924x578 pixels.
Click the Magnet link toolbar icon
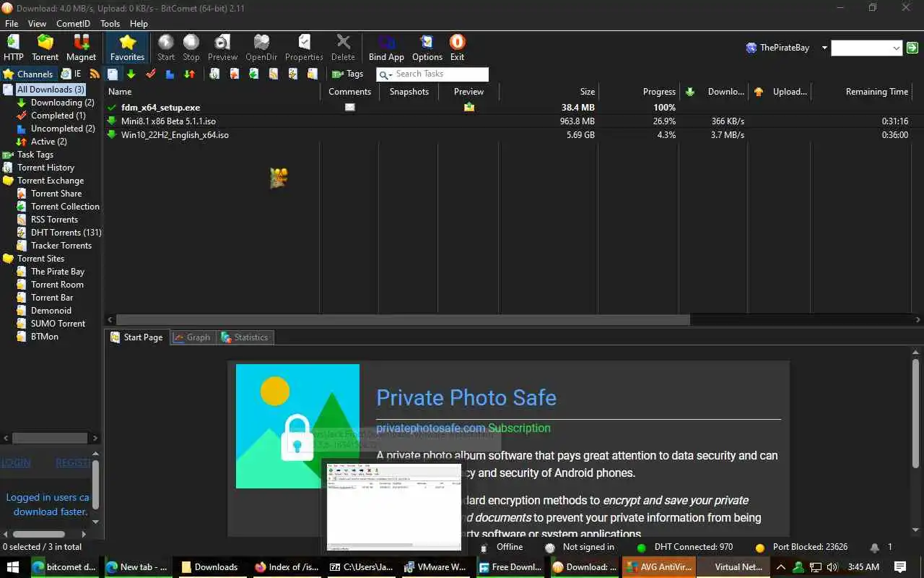81,48
